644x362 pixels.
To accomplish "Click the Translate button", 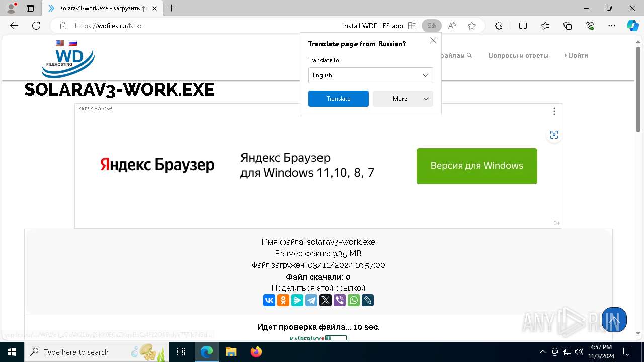I will point(338,99).
